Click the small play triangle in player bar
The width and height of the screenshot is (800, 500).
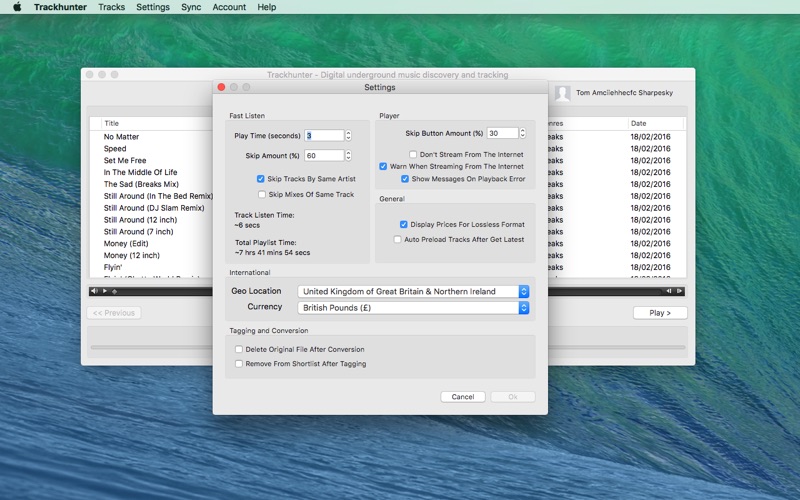[105, 291]
